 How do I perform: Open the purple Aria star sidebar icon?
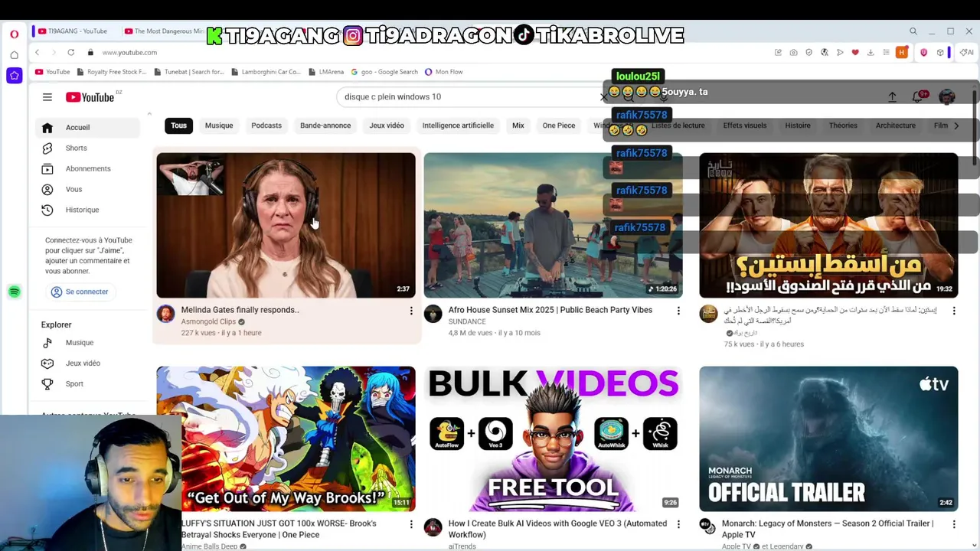click(14, 75)
